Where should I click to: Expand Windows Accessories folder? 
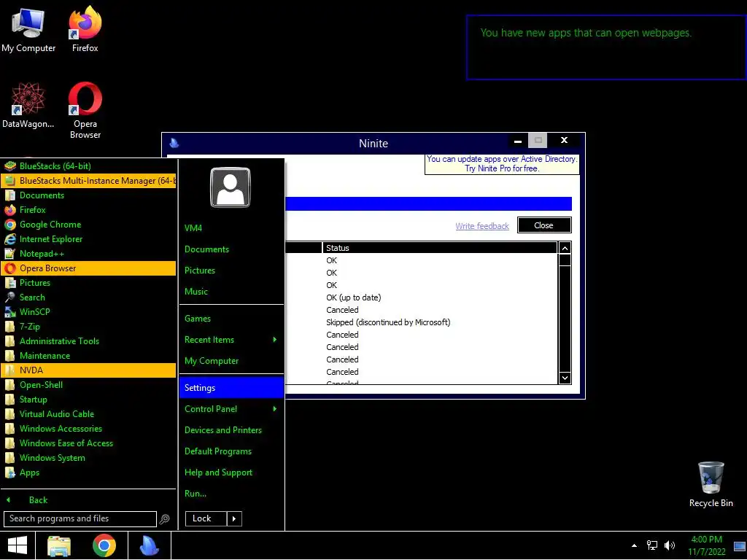88,429
